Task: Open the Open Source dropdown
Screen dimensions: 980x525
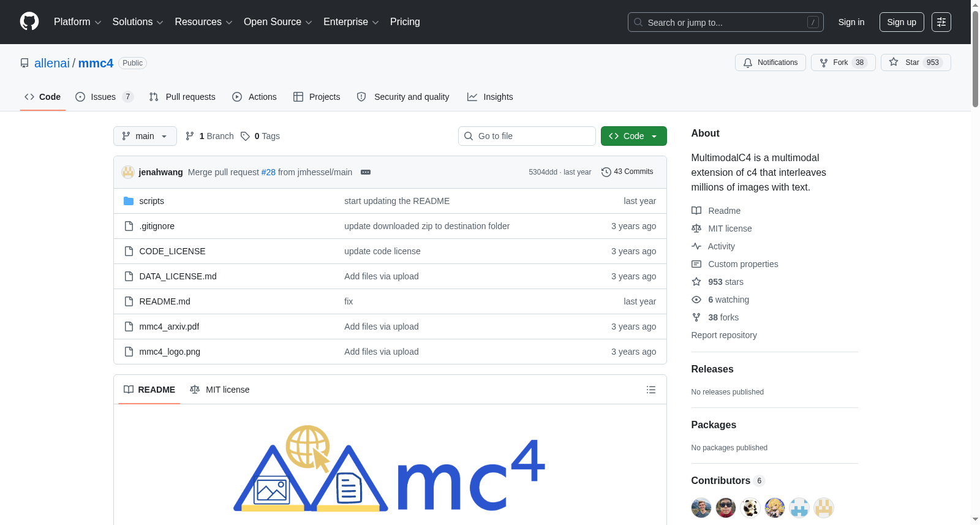Action: [278, 22]
